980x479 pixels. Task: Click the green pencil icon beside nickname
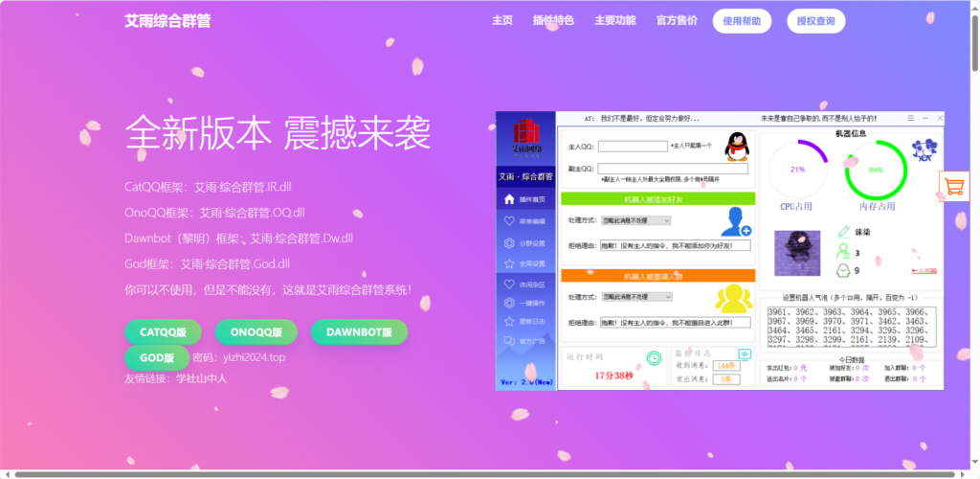[844, 232]
